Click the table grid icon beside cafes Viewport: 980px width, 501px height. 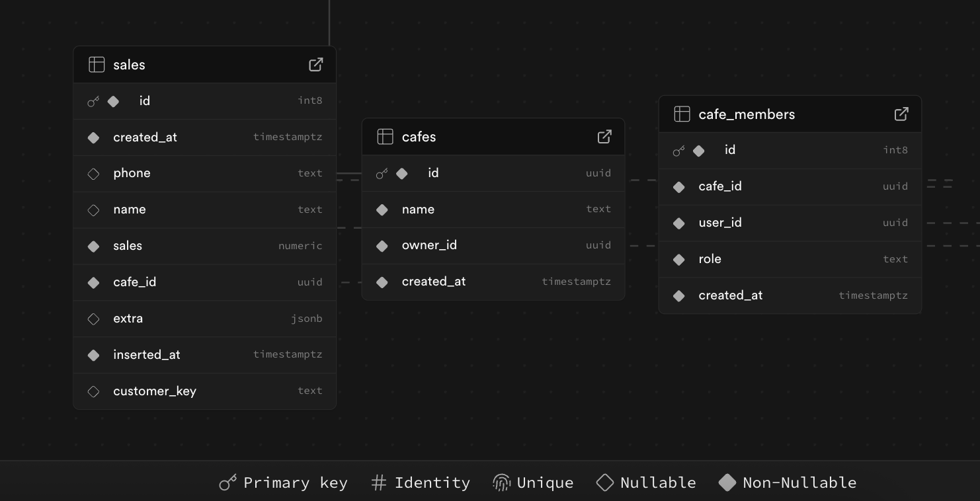[385, 136]
